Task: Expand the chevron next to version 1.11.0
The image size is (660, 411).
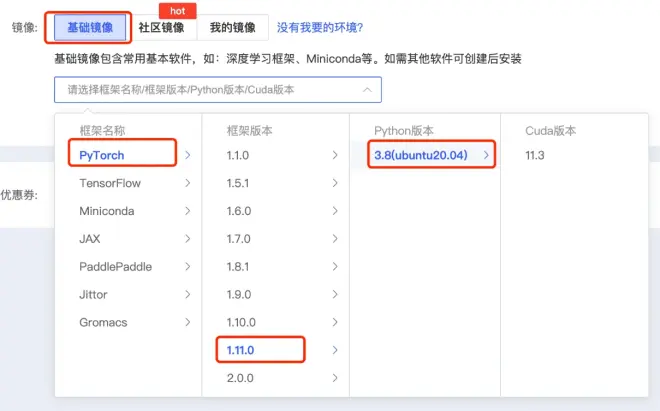Action: [335, 350]
